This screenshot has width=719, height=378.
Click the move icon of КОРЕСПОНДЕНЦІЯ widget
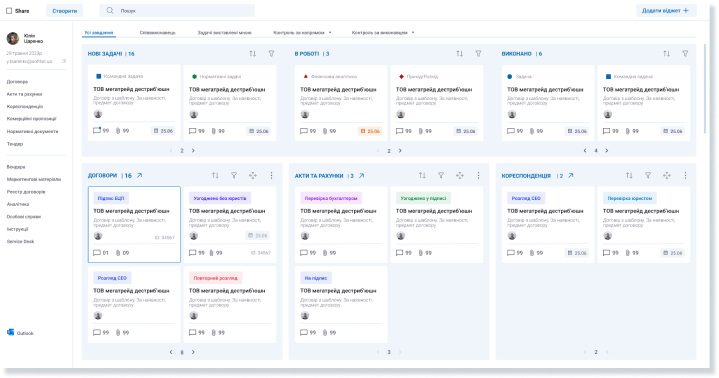(x=667, y=175)
